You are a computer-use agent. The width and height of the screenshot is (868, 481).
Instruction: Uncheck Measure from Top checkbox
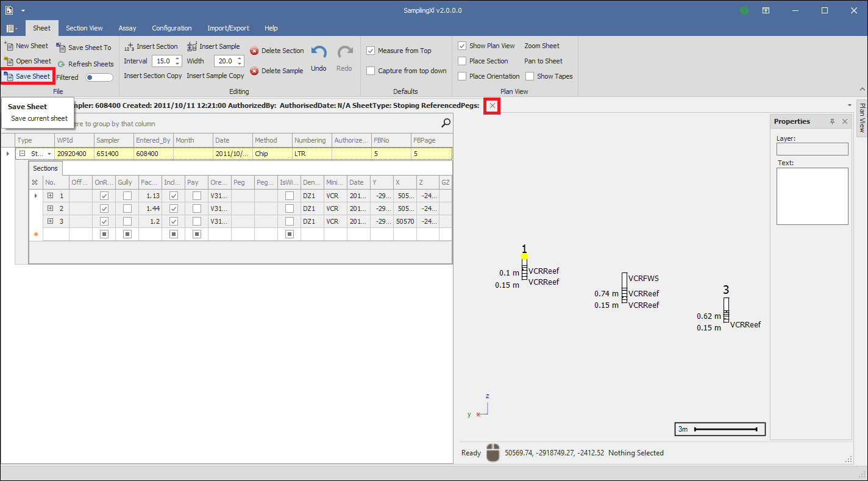coord(371,51)
